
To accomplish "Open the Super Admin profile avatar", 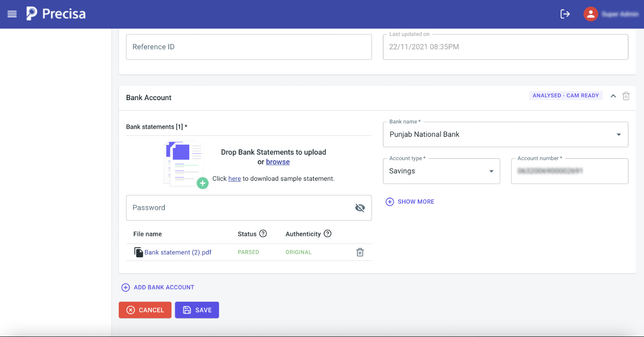I will [590, 13].
